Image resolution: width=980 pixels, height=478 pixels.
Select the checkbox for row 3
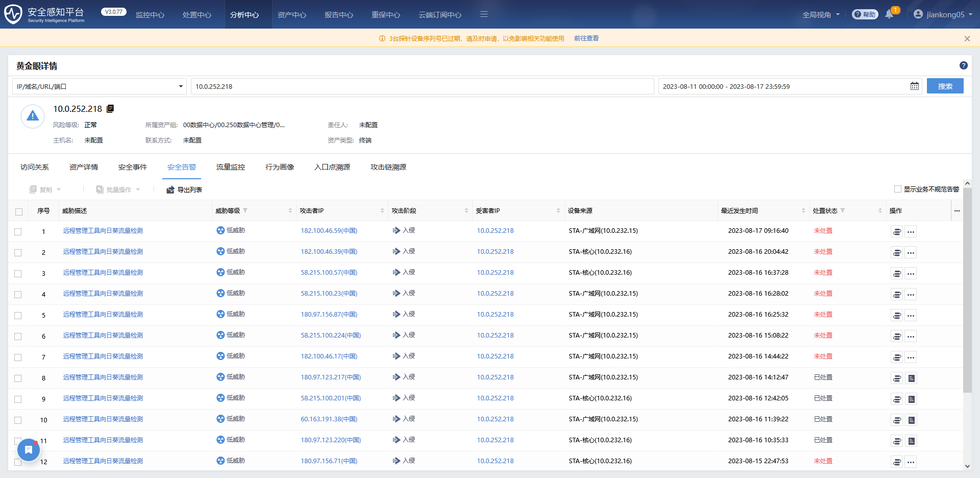click(x=18, y=274)
